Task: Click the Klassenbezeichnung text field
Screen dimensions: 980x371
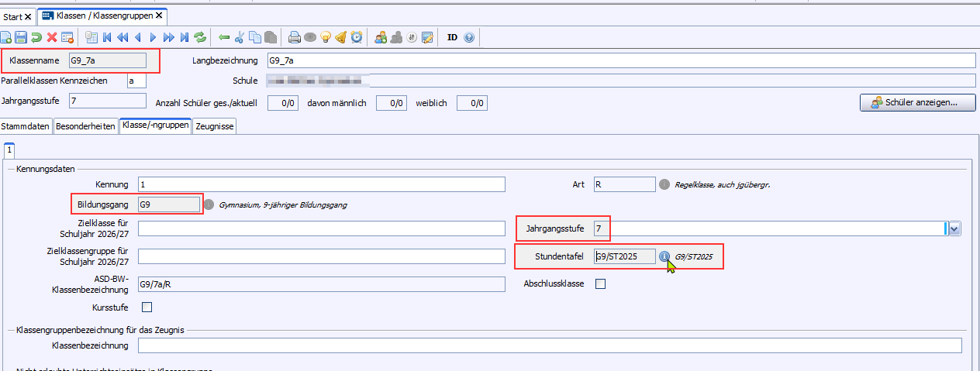Action: 549,345
